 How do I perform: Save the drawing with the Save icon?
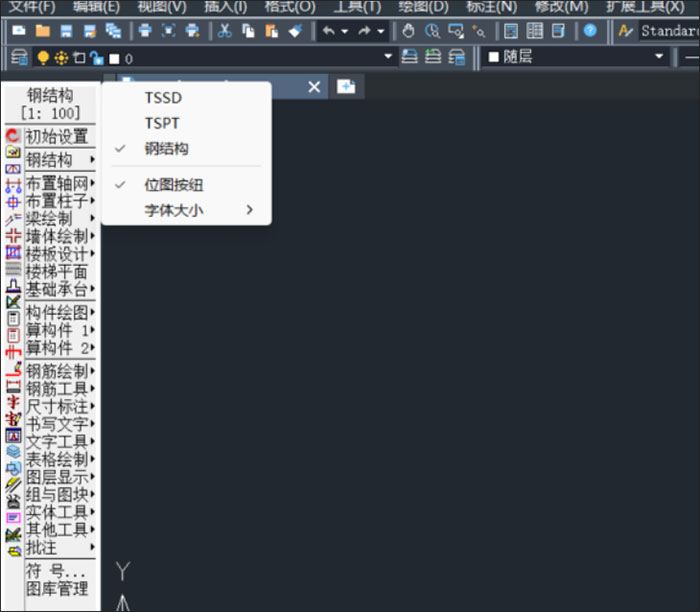[x=67, y=31]
